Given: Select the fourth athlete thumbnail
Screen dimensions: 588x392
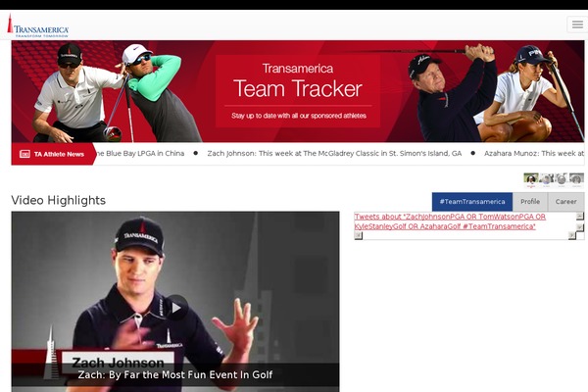Looking at the screenshot, I should [577, 180].
